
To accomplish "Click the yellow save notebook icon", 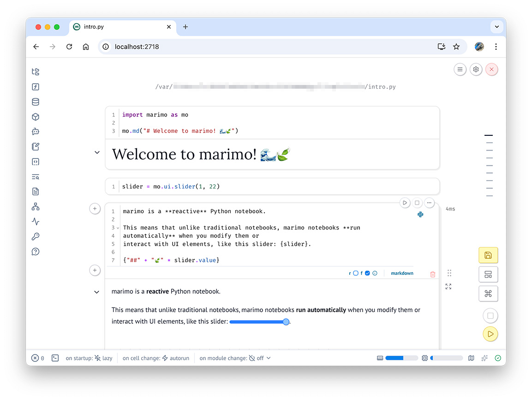I will pyautogui.click(x=488, y=255).
